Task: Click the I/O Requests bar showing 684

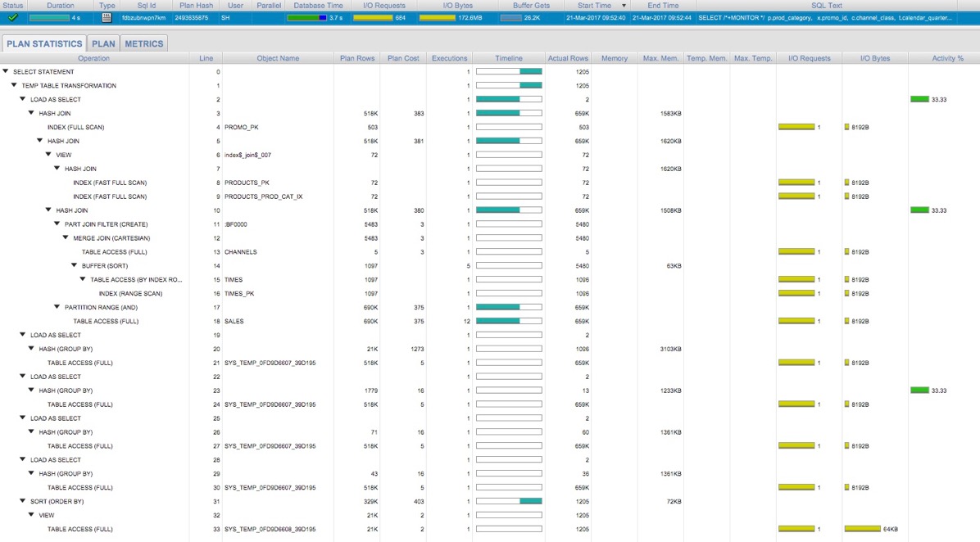Action: tap(374, 16)
